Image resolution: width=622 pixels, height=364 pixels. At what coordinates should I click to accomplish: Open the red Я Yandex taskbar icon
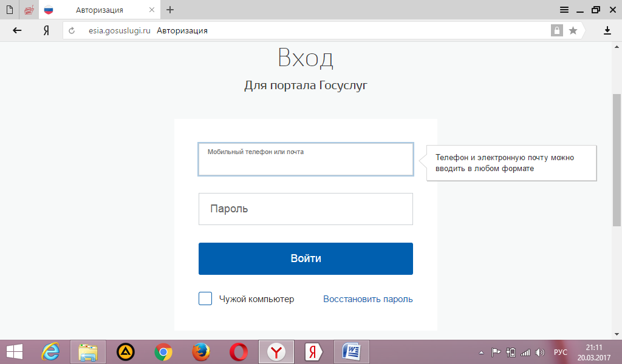(314, 352)
